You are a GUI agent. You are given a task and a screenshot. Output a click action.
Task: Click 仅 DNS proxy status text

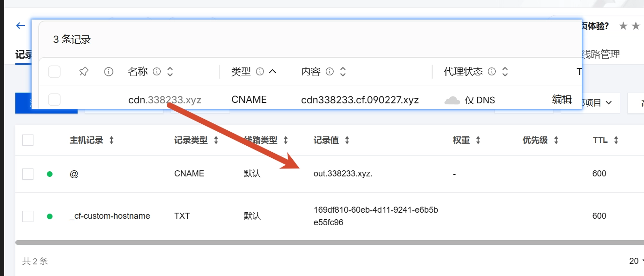[480, 100]
